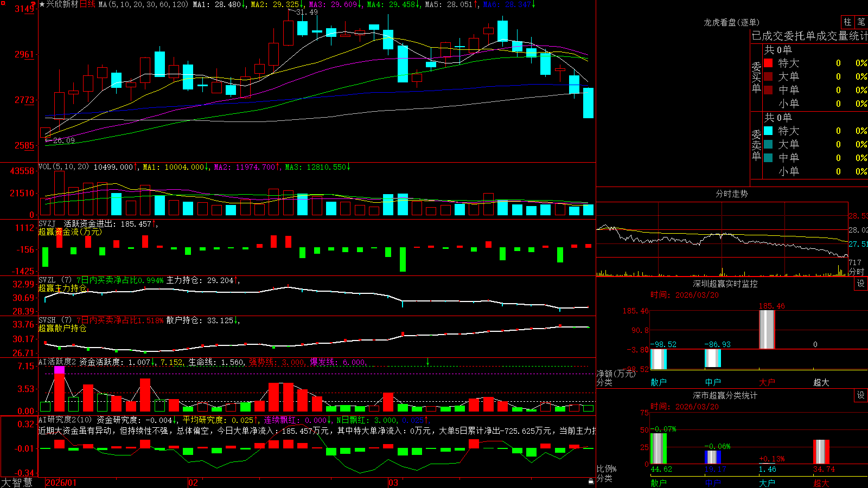Viewport: 868px width, 488px height.
Task: Click the 大户 185.46 bar in 深圳超赢实时监控
Action: (x=767, y=329)
